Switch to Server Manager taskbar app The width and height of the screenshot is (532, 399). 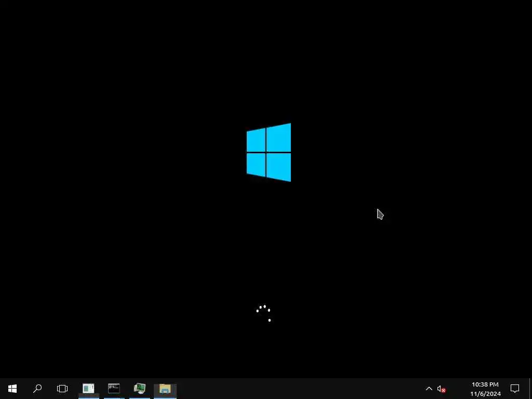click(x=88, y=389)
